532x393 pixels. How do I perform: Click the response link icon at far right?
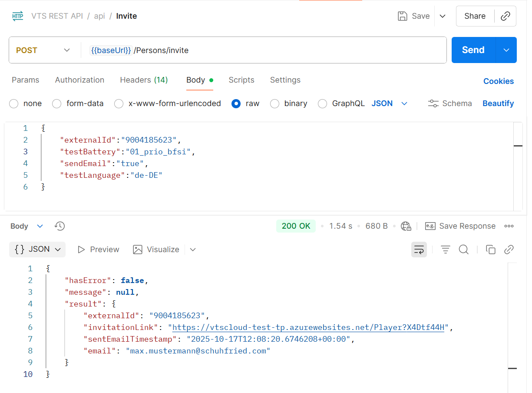[x=509, y=250]
